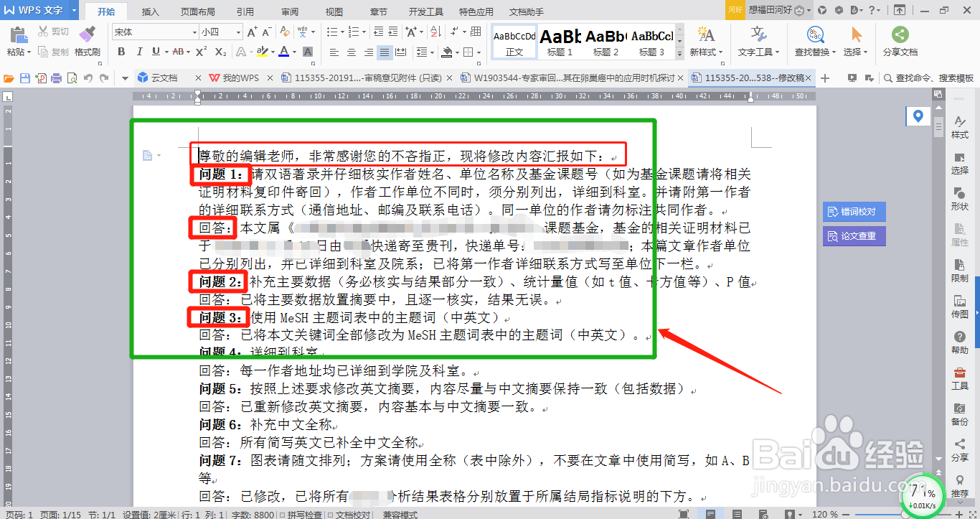980x519 pixels.
Task: Click the Paste clipboard icon
Action: click(19, 35)
